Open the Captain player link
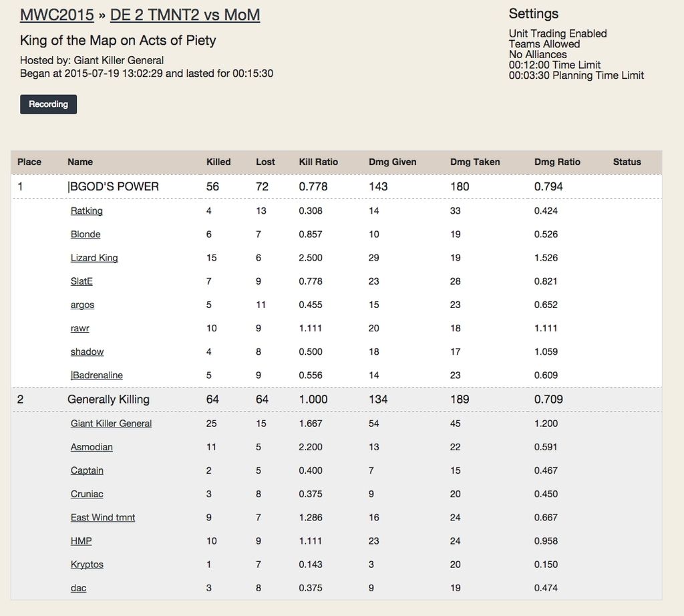Image resolution: width=684 pixels, height=616 pixels. [x=87, y=470]
